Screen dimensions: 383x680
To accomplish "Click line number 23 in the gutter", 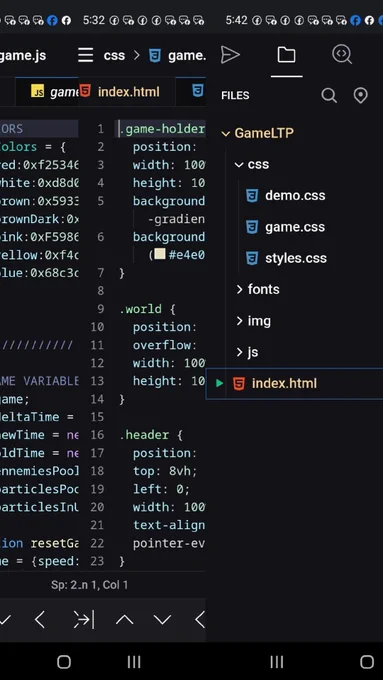I will (x=98, y=561).
